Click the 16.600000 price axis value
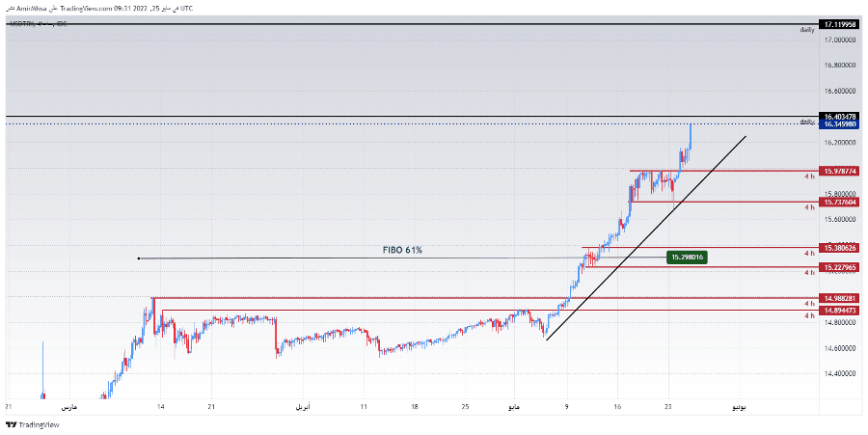Screen dimensions: 868x435 840,92
